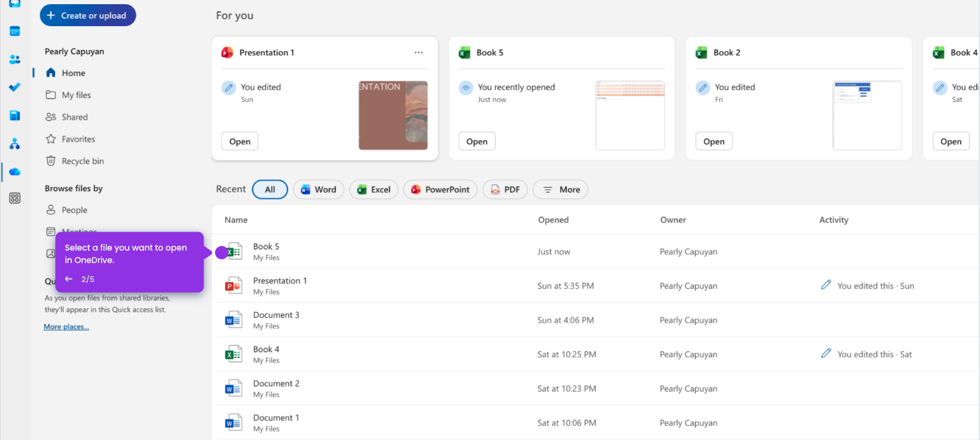Click 'Sat at 10:23 PM' opened time
The height and width of the screenshot is (440, 980).
(567, 389)
